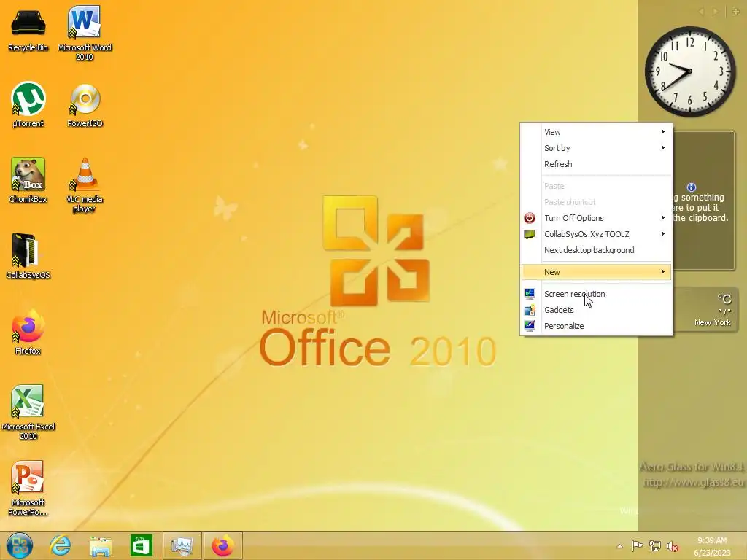This screenshot has height=560, width=747.
Task: Select Microsoft Word 2010 desktop shortcut
Action: pyautogui.click(x=85, y=34)
